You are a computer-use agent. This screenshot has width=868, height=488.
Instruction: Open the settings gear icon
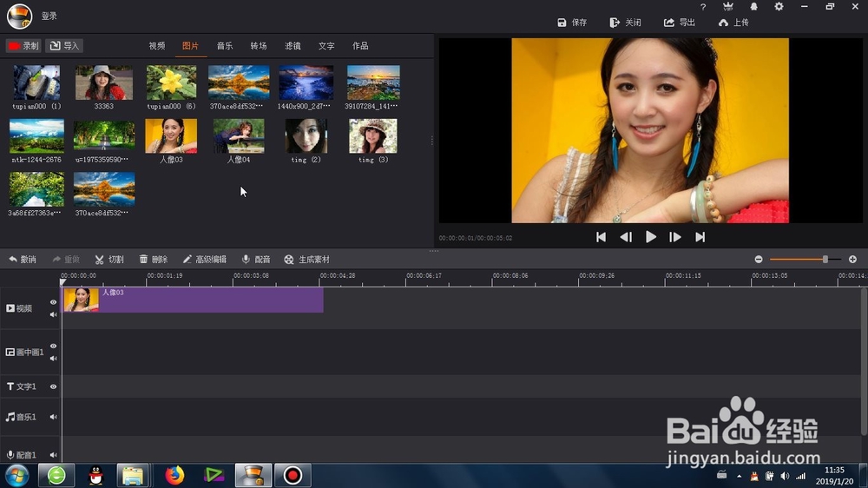tap(779, 7)
